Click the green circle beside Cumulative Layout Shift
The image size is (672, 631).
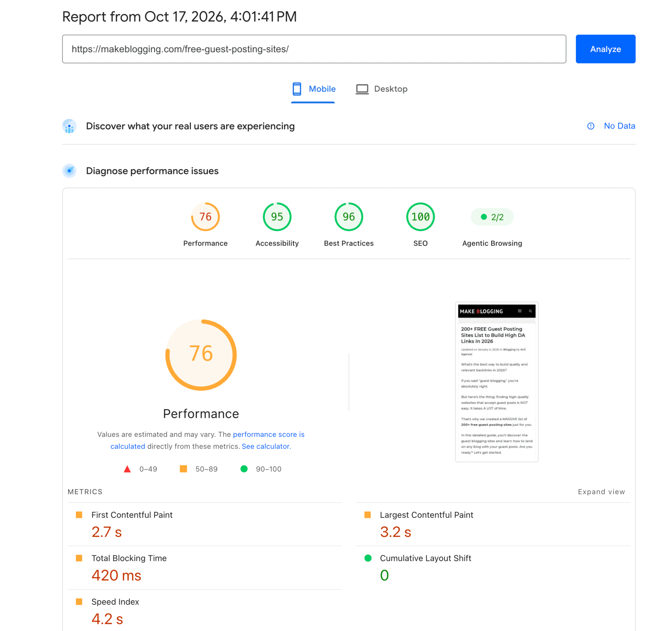pos(368,558)
